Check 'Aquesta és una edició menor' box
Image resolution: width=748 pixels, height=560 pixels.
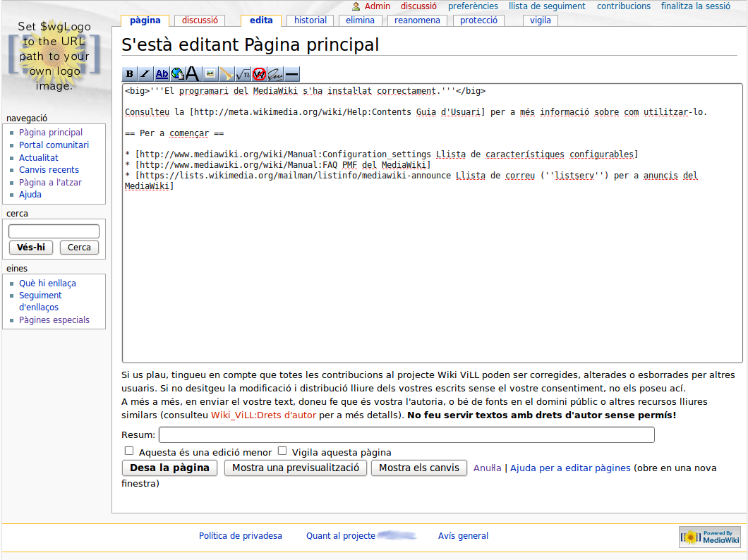129,451
